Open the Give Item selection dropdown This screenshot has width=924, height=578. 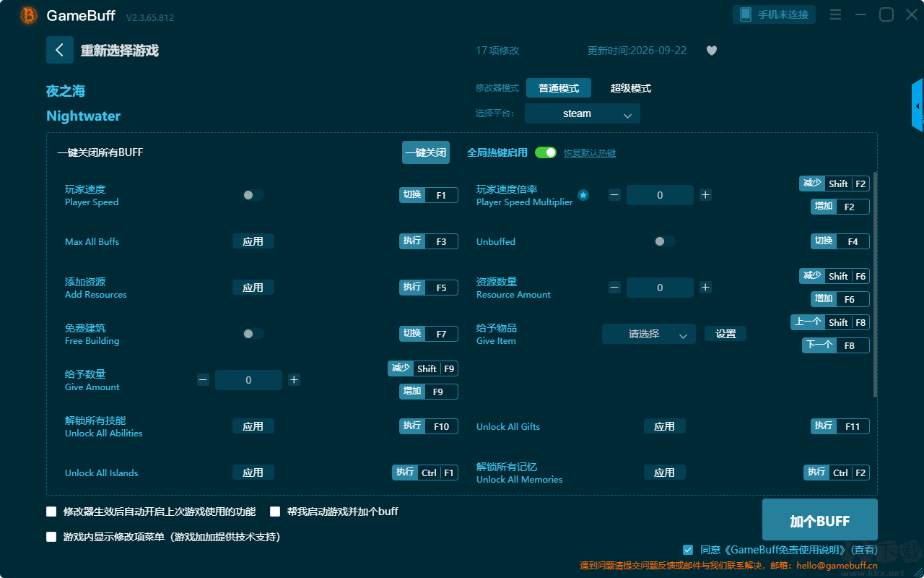649,334
